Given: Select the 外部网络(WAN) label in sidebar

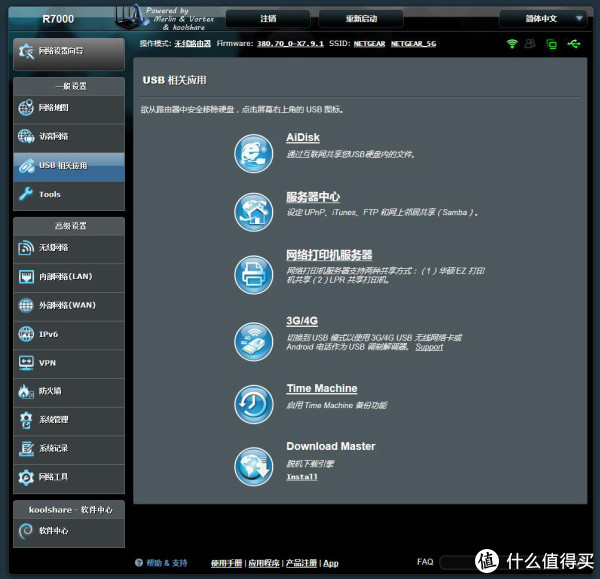Looking at the screenshot, I should (67, 305).
